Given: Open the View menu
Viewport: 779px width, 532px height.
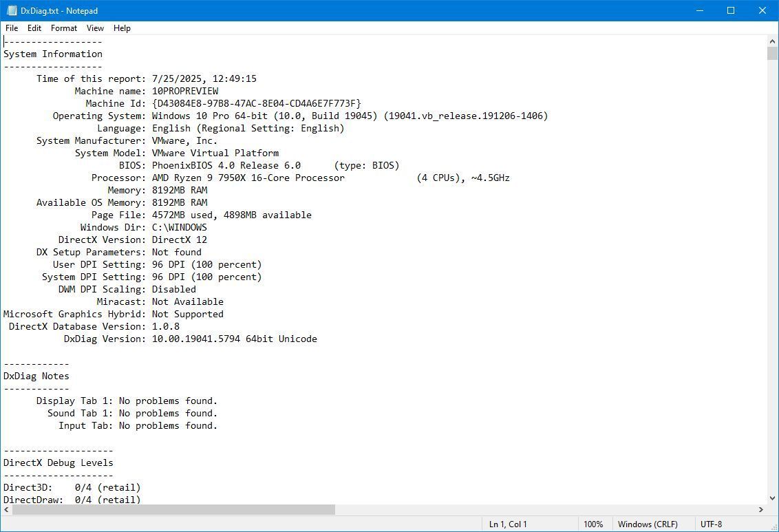Looking at the screenshot, I should pyautogui.click(x=95, y=28).
